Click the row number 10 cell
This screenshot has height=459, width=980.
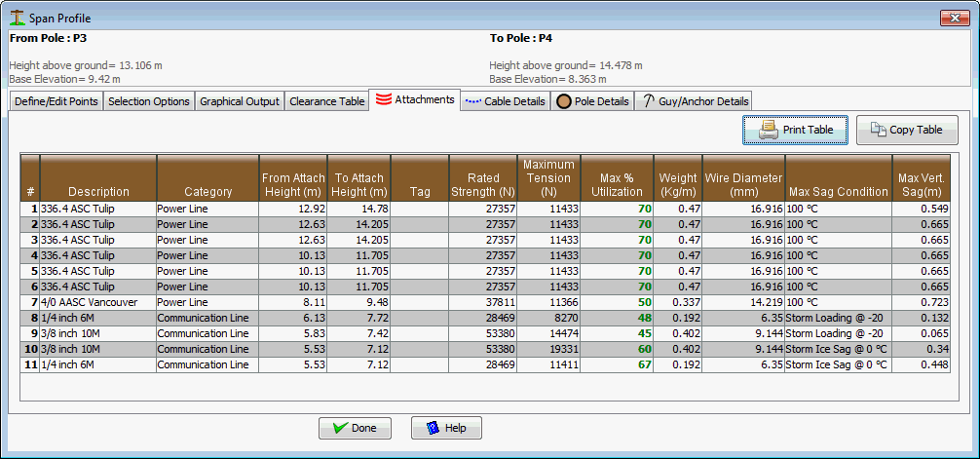[x=30, y=350]
